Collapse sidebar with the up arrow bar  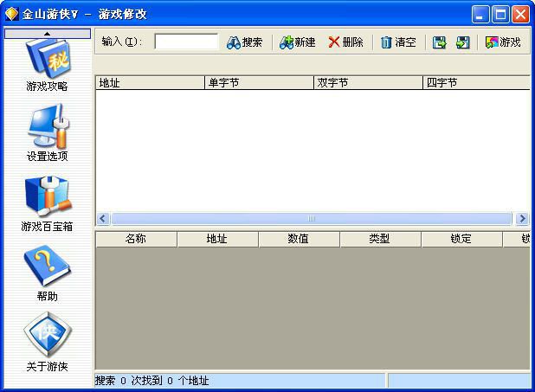click(48, 34)
